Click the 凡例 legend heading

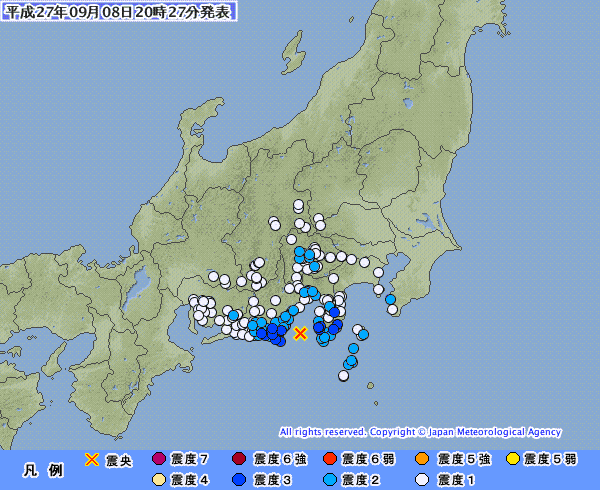pyautogui.click(x=43, y=470)
